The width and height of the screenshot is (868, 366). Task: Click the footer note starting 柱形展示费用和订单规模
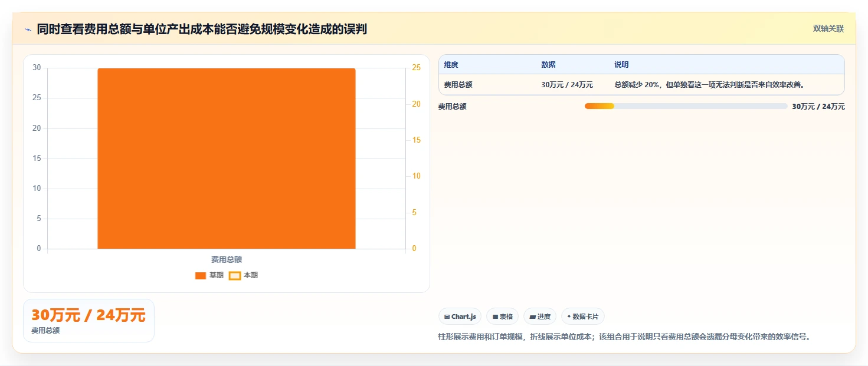click(624, 337)
